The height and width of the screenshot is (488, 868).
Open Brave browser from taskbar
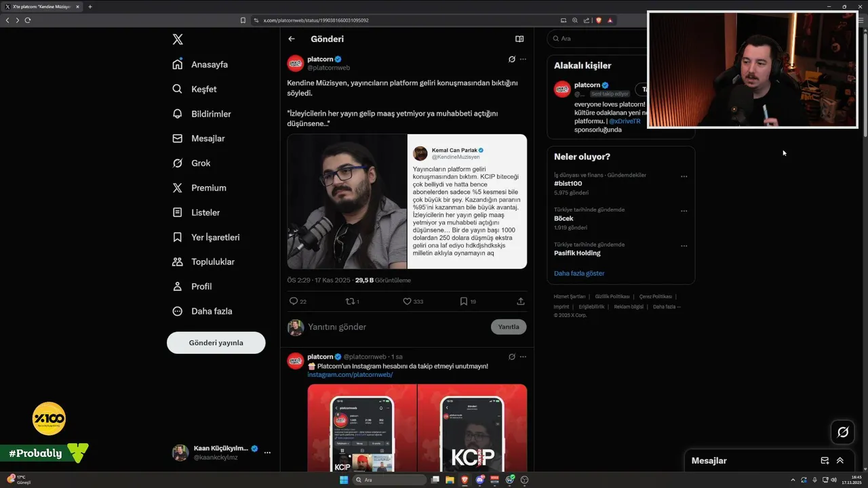point(465,480)
